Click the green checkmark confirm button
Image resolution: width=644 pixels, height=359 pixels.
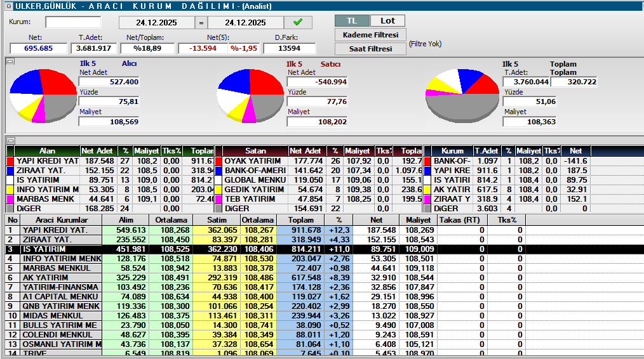tap(298, 22)
